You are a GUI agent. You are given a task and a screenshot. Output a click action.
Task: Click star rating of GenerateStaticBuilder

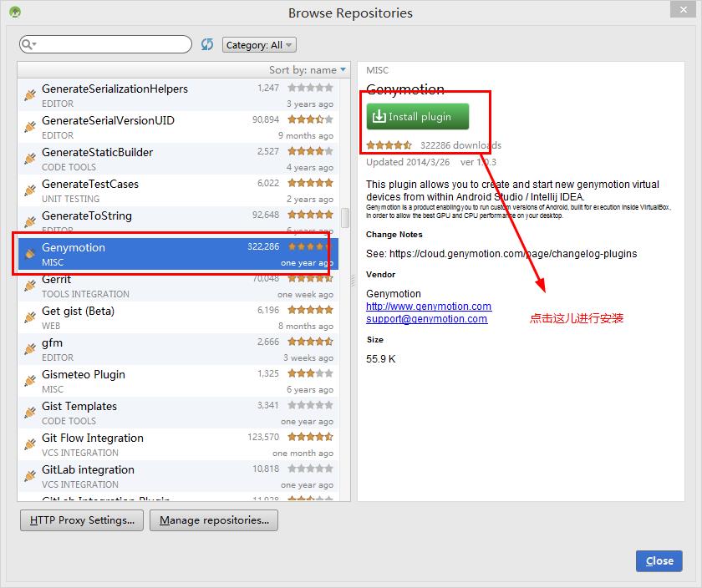[x=310, y=151]
